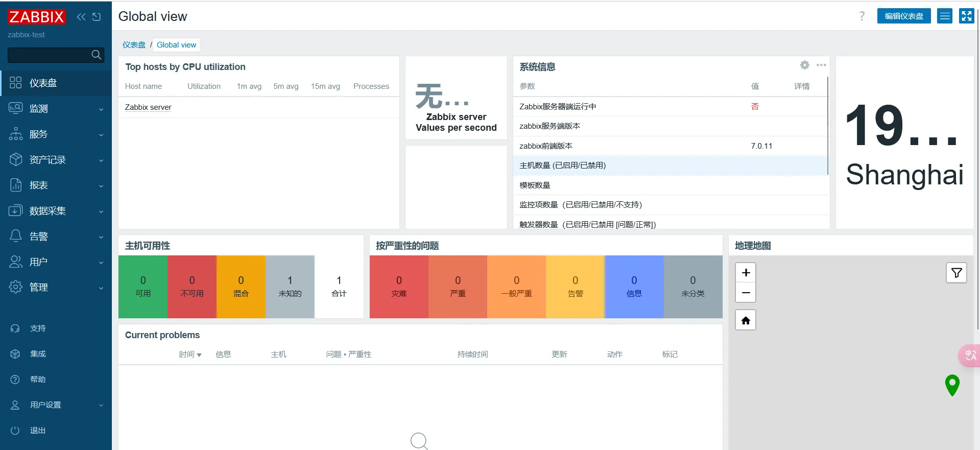Open the 数据采集 menu section

pos(56,210)
